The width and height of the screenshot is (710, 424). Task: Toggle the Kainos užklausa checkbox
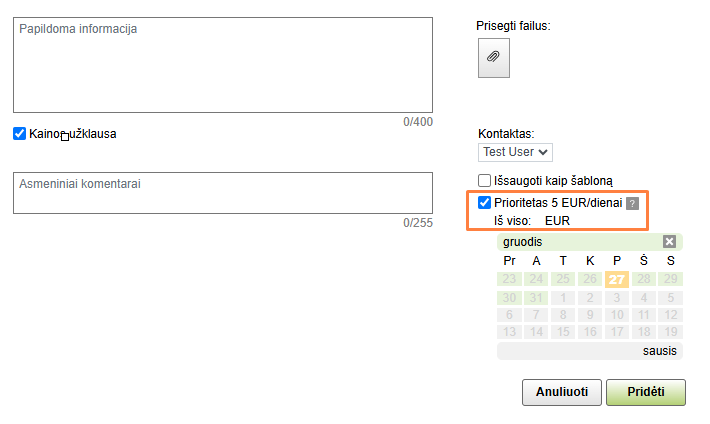pyautogui.click(x=19, y=133)
